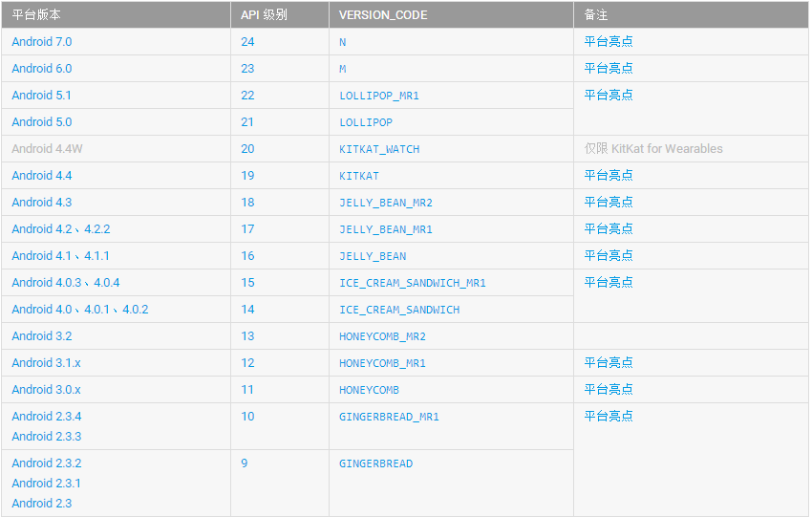Click 平台亮点 in the Android 5.1 row

click(x=609, y=96)
